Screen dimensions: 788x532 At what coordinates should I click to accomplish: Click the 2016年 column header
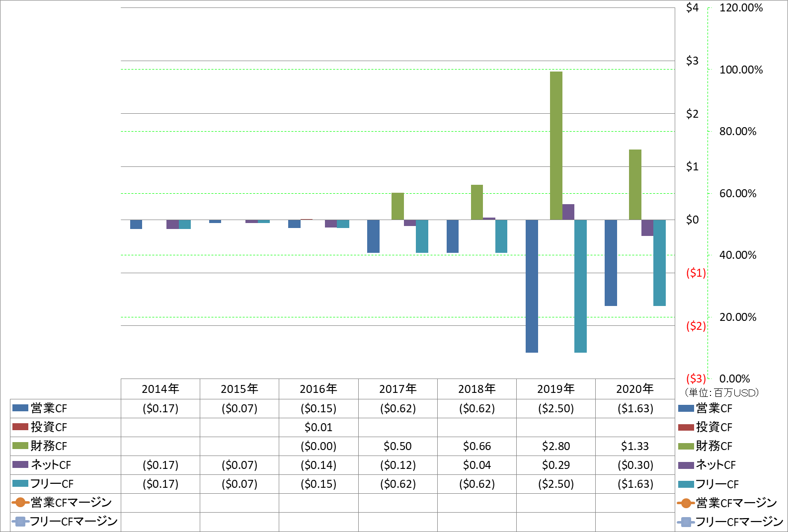[x=318, y=389]
